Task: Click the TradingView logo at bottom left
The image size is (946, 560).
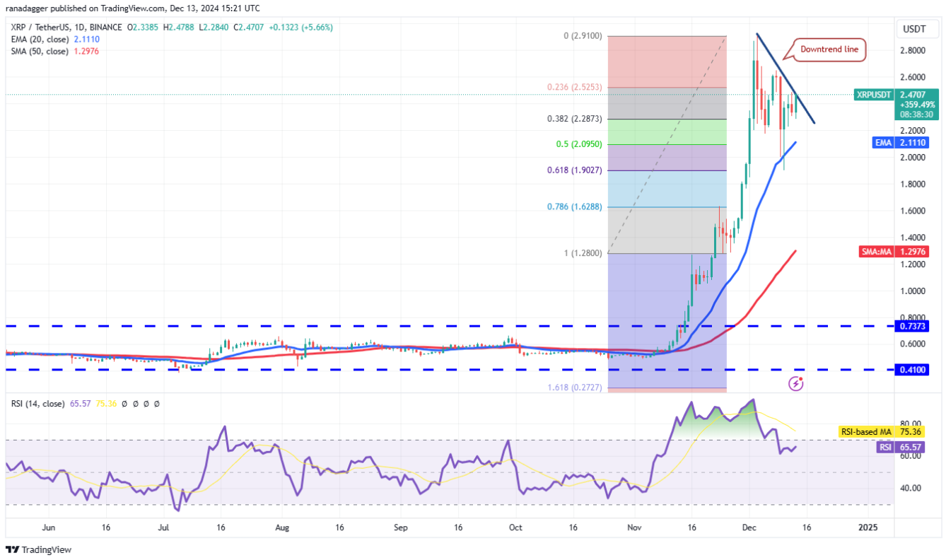Action: tap(39, 549)
